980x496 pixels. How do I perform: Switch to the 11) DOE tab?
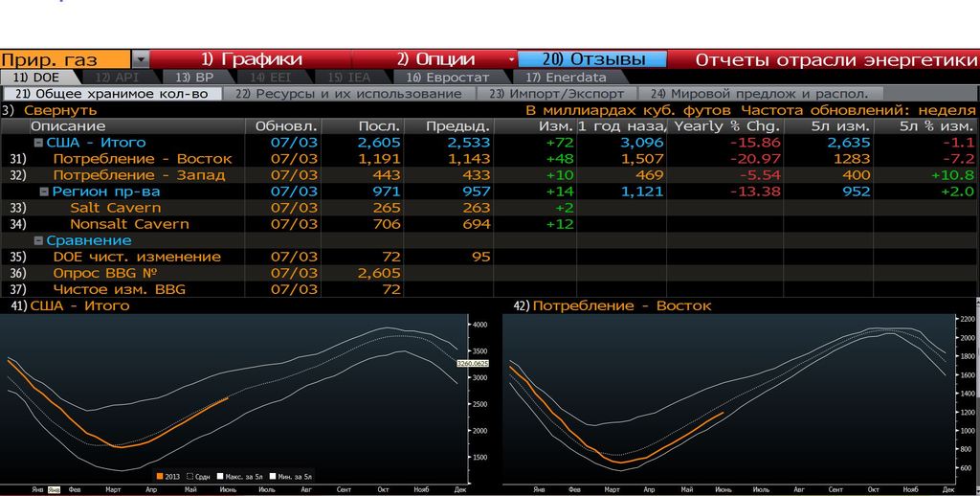point(37,78)
